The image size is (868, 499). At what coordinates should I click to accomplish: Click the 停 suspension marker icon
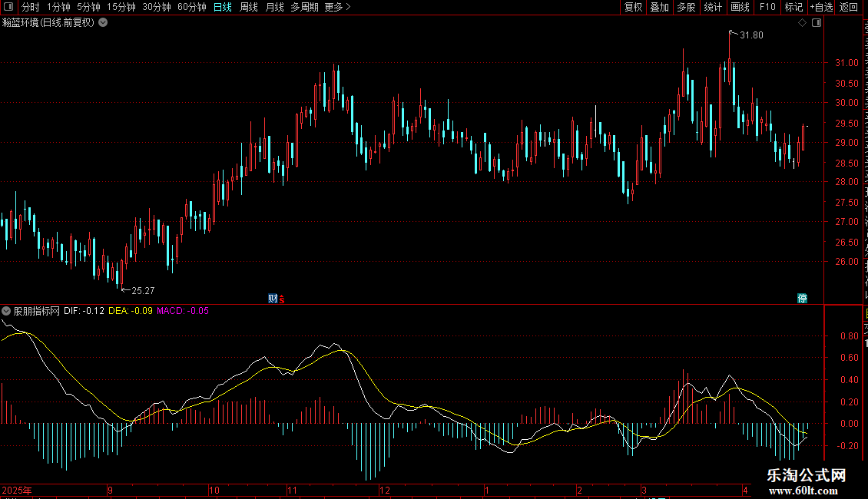[x=802, y=299]
